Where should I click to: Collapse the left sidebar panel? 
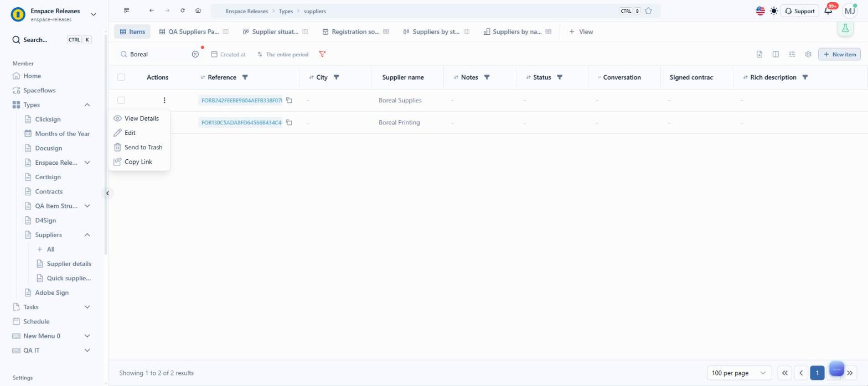tap(107, 193)
